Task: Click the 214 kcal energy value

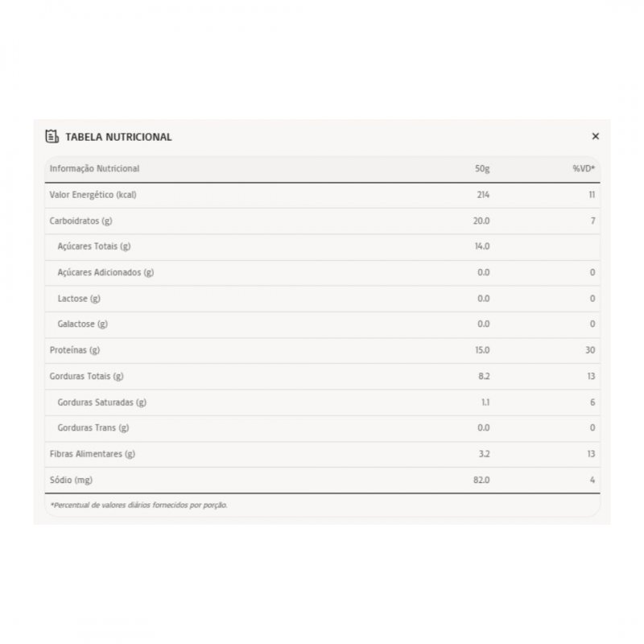Action: tap(482, 195)
